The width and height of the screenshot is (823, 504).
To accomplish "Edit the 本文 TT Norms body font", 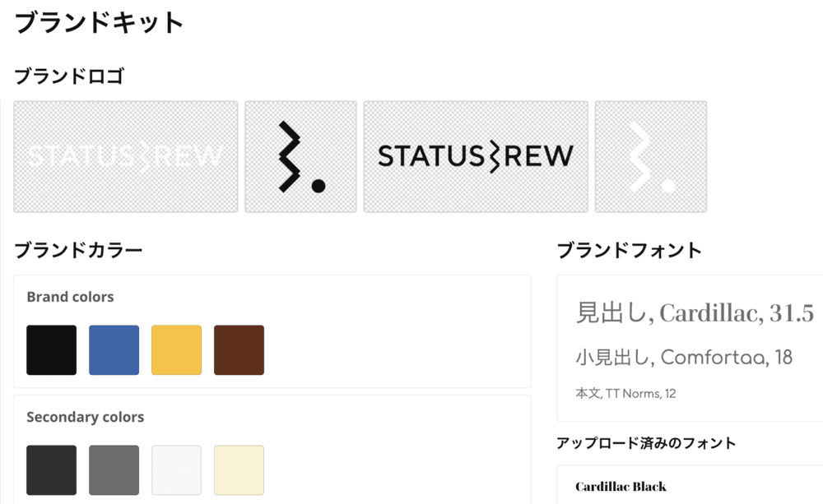I will click(625, 394).
